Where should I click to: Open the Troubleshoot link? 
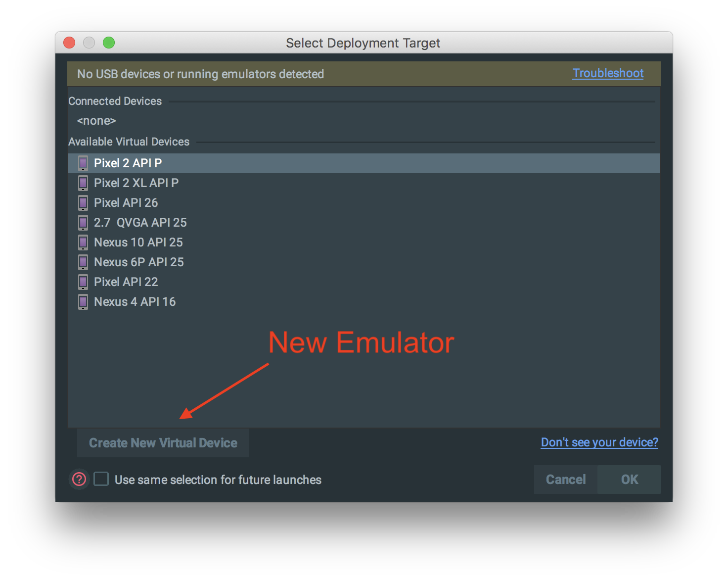tap(608, 73)
